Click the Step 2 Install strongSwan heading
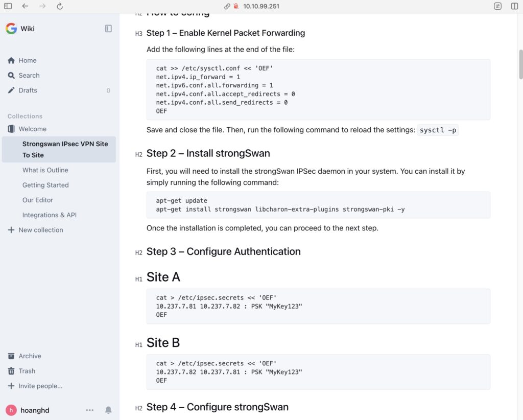This screenshot has height=420, width=523. 208,153
